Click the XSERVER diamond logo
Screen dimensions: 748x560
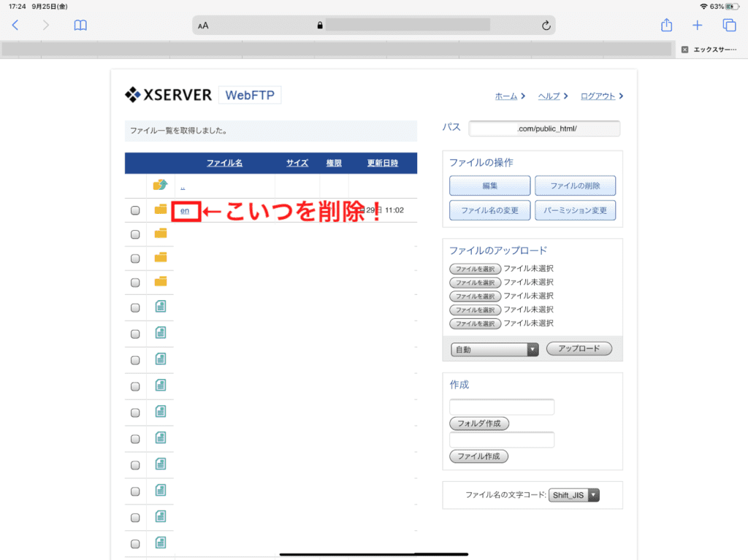coord(134,94)
